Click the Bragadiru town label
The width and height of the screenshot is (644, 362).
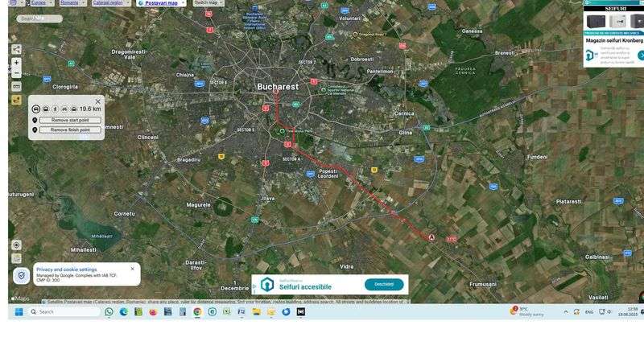tap(188, 159)
